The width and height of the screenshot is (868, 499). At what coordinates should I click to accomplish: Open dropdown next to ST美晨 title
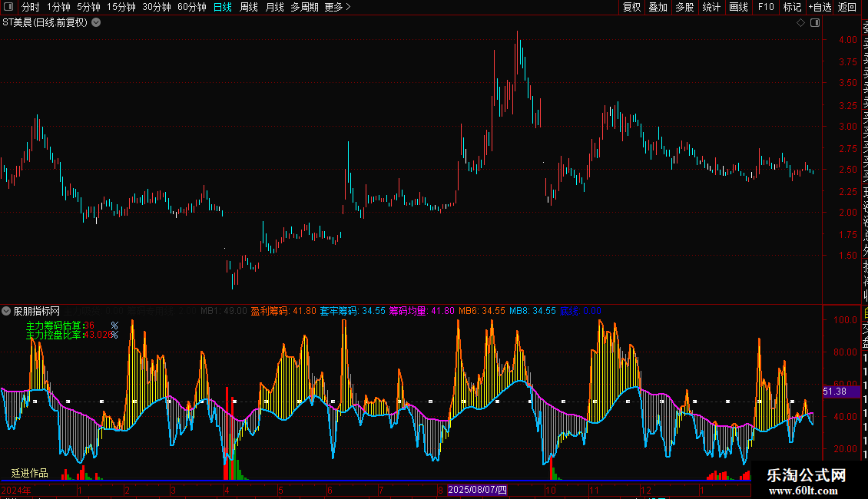click(x=96, y=23)
